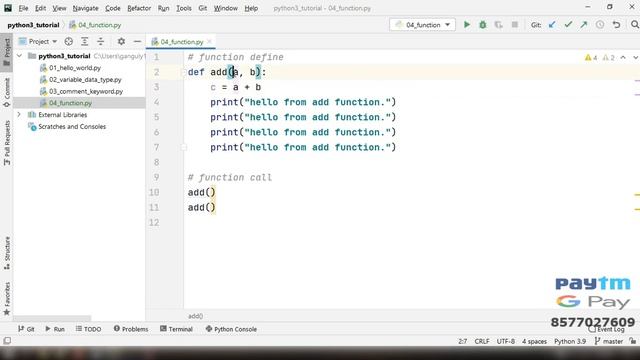
Task: Open the master branch popup
Action: (x=609, y=341)
